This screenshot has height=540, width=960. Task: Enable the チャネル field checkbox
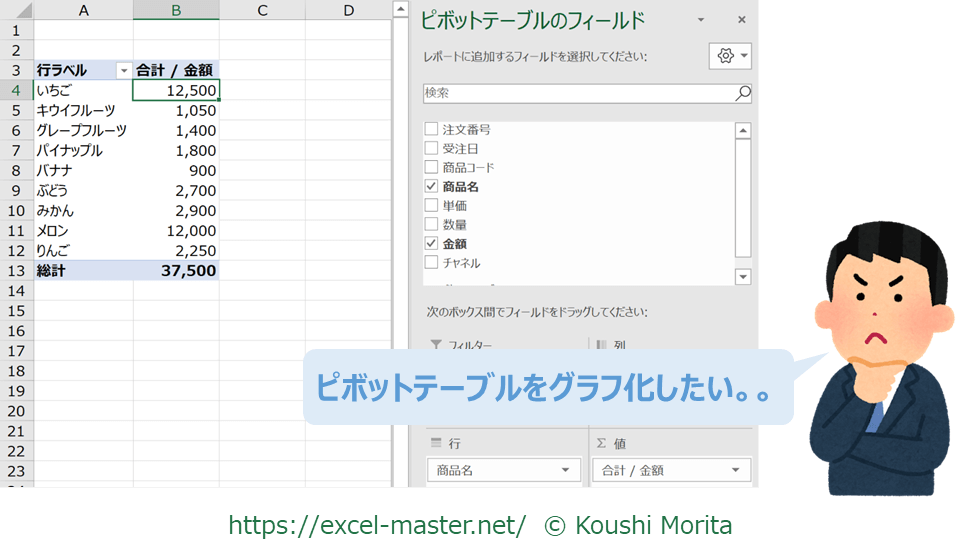(x=431, y=263)
